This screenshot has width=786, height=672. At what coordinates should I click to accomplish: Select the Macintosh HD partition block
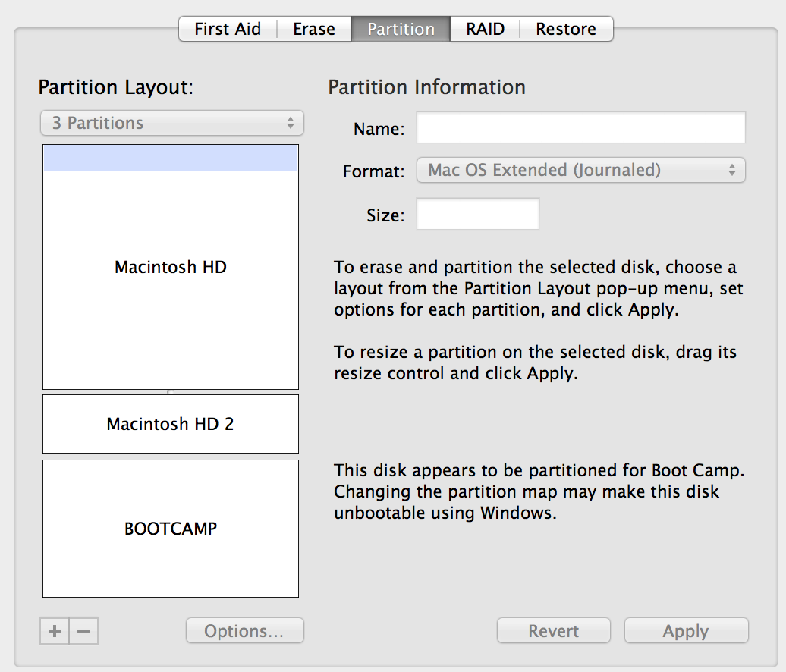click(171, 267)
